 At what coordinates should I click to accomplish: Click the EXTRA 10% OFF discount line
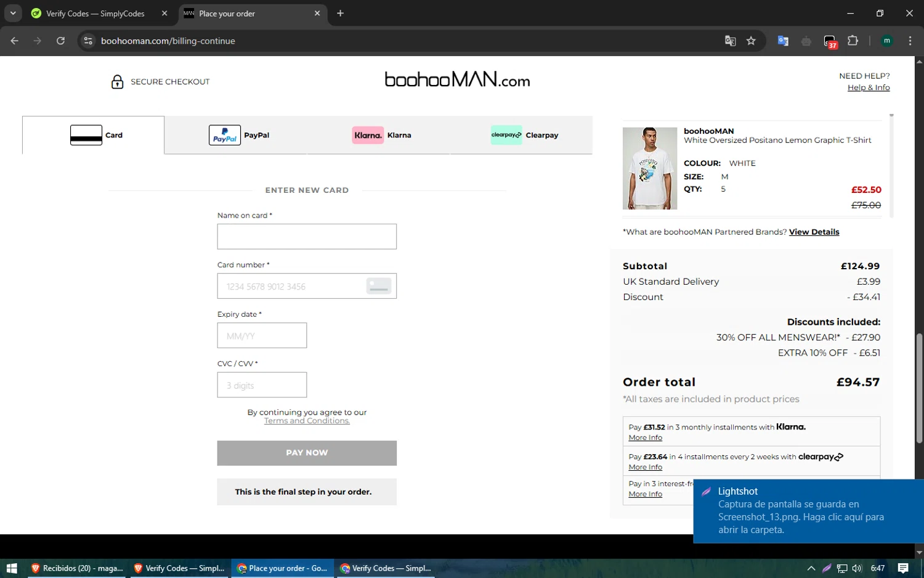tap(829, 353)
